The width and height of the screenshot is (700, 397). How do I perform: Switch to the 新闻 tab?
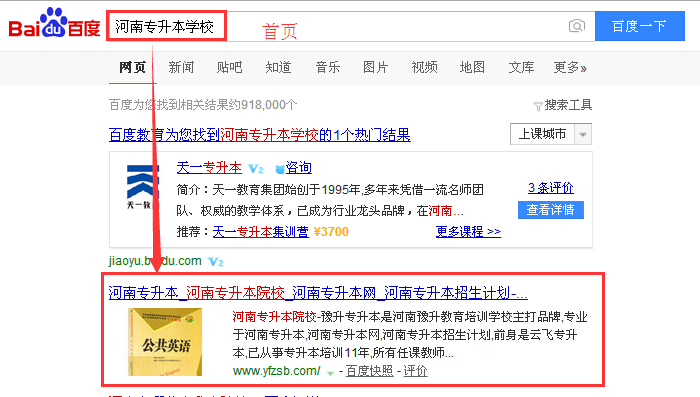pyautogui.click(x=181, y=67)
